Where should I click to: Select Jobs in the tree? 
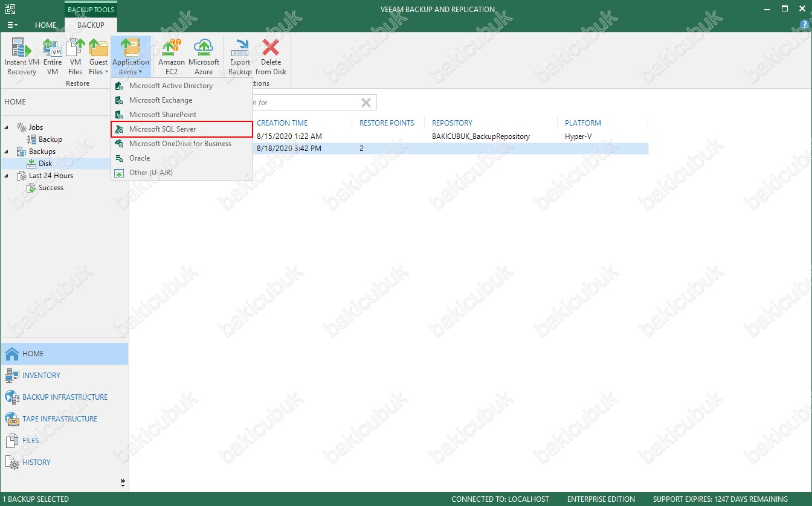[36, 127]
